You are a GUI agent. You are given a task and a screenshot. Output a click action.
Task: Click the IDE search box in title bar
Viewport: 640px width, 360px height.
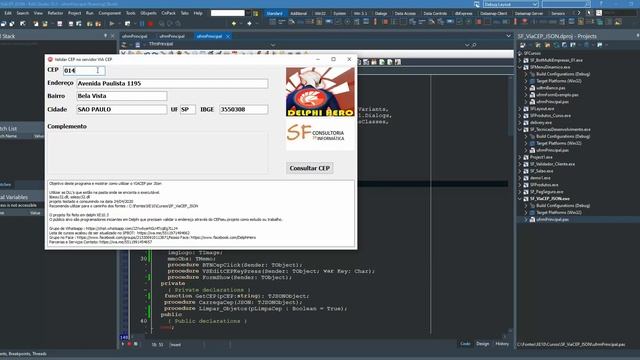[x=566, y=4]
